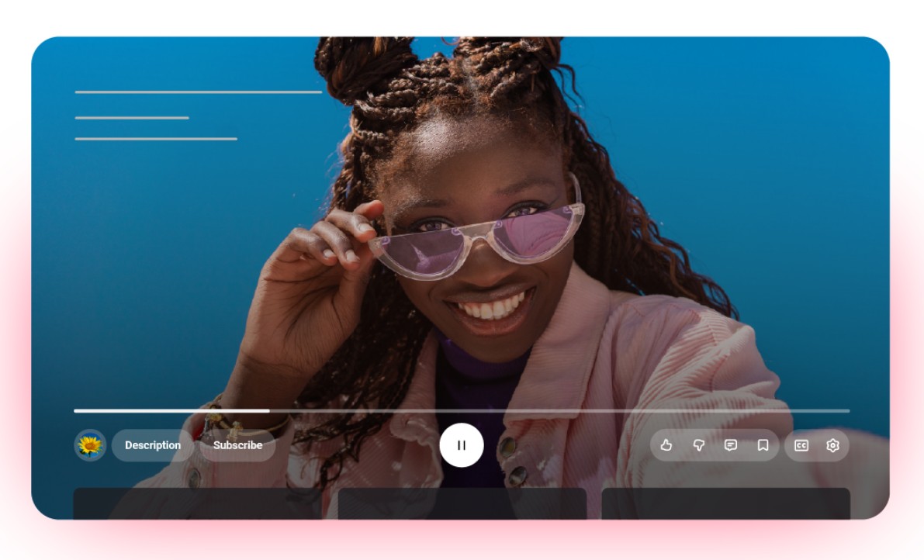Click the sunflower channel avatar

coord(90,445)
